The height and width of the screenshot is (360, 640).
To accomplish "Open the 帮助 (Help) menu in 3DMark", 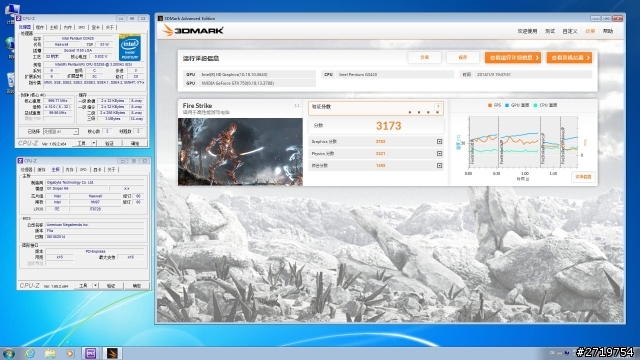I will [x=608, y=31].
